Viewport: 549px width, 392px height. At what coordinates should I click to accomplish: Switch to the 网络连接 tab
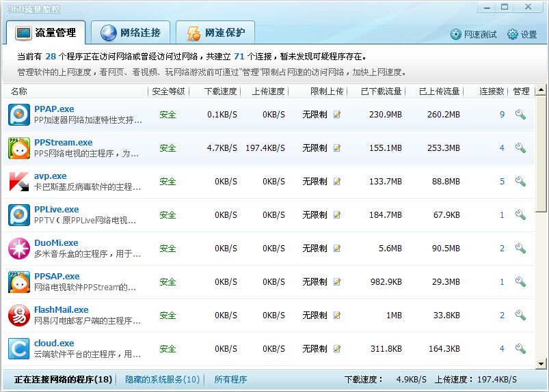[x=131, y=33]
